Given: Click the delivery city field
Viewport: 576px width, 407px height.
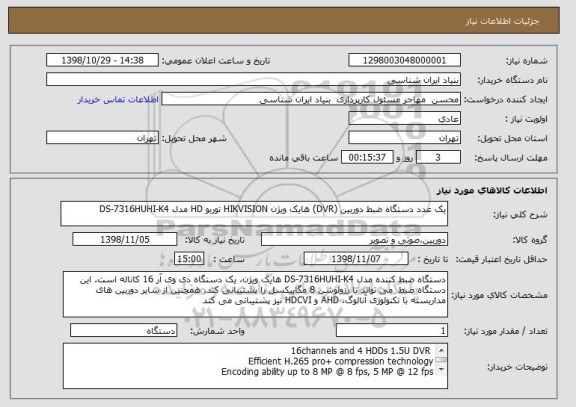Looking at the screenshot, I should click(102, 138).
